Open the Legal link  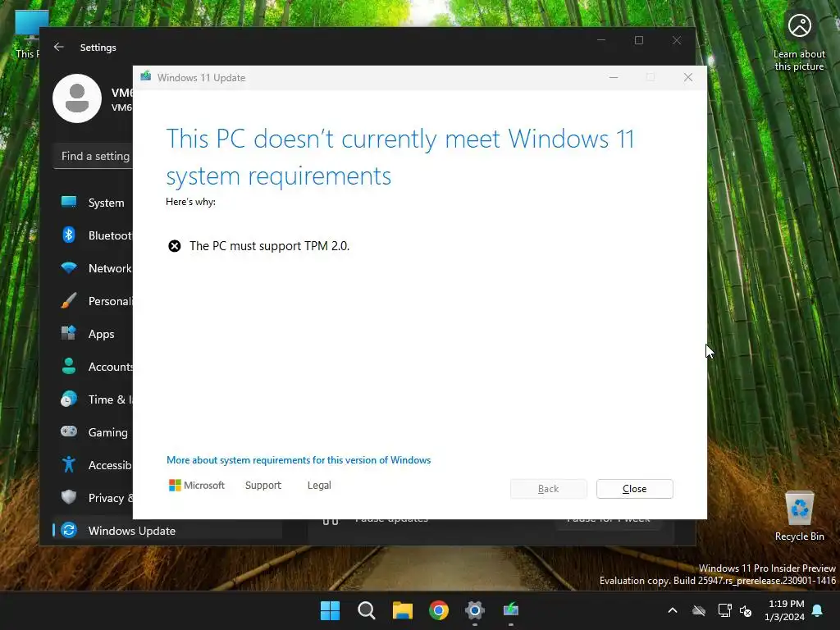(319, 485)
